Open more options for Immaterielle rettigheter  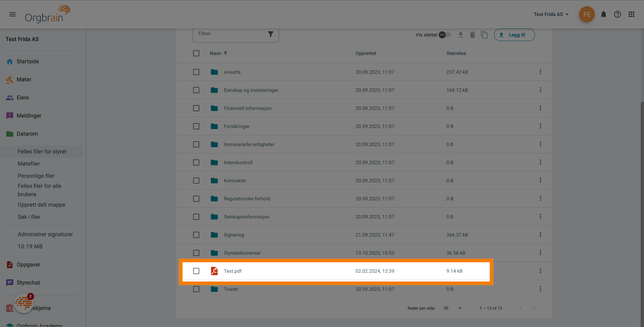tap(540, 144)
